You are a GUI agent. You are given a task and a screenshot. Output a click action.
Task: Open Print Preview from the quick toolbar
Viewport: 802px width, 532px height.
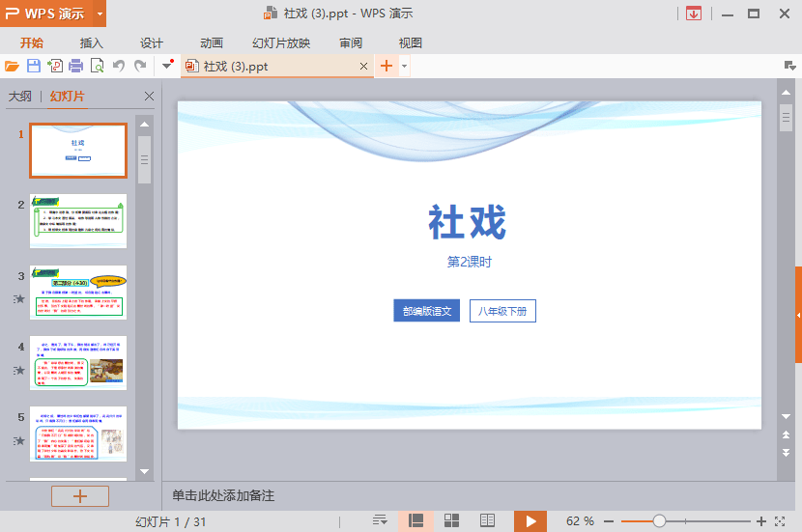[x=98, y=67]
